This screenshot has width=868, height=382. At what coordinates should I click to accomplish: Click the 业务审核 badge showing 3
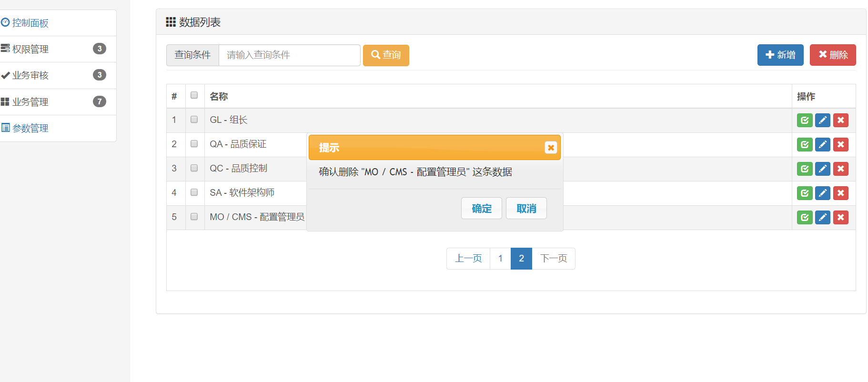[99, 75]
